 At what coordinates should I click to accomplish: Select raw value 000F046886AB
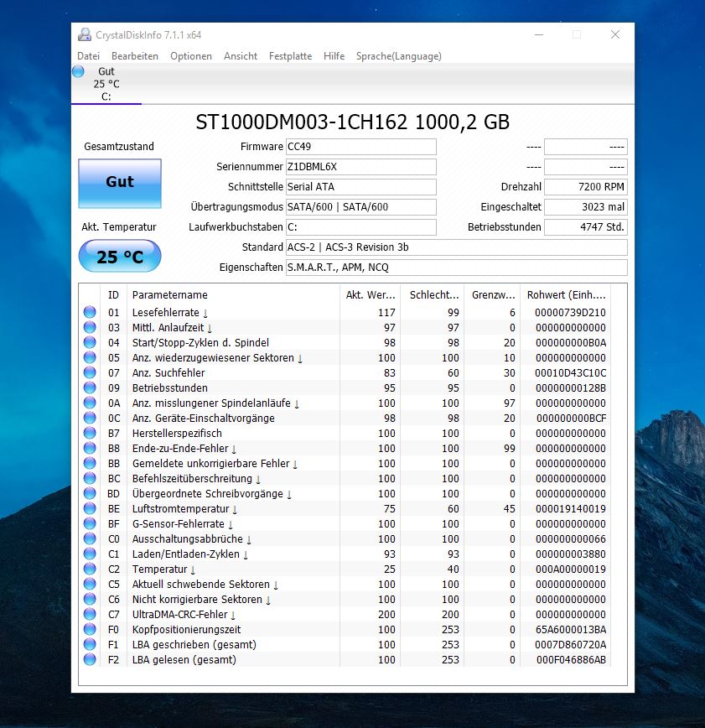tap(571, 660)
